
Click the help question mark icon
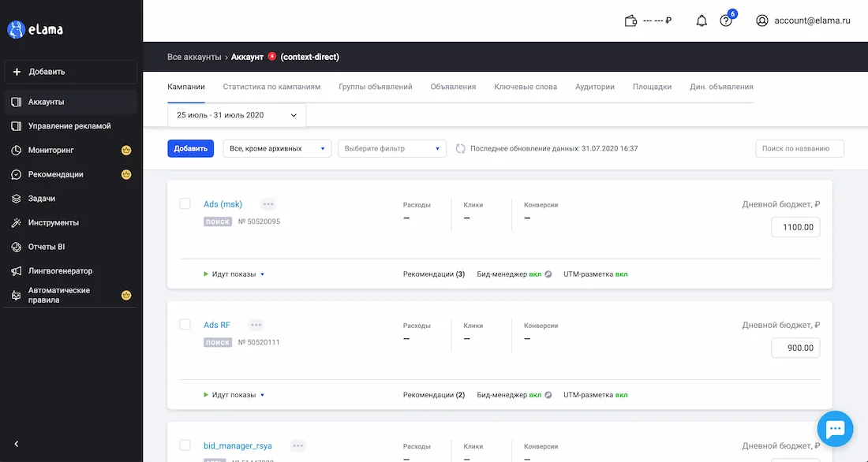click(x=726, y=21)
